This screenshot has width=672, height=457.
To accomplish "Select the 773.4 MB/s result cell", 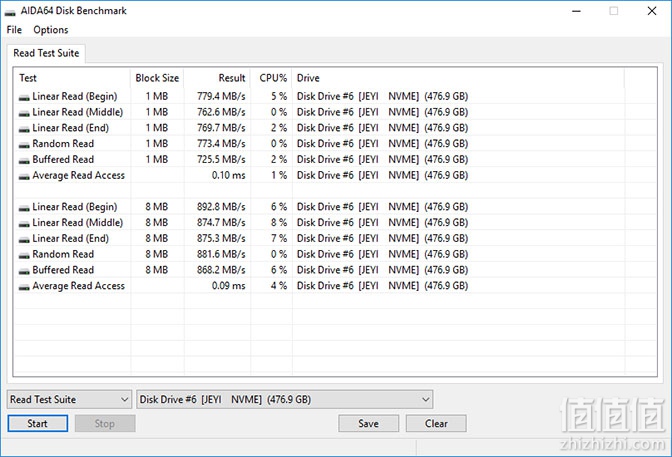I will point(221,144).
